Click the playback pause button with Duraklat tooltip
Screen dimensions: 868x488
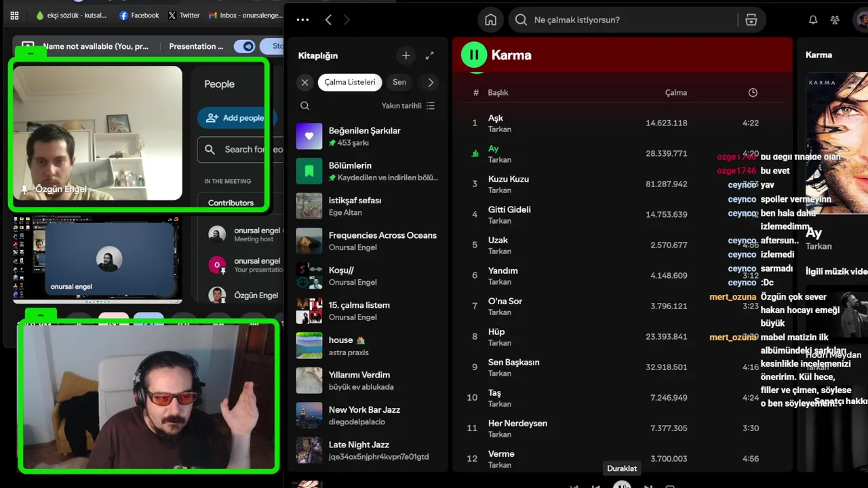tap(622, 485)
